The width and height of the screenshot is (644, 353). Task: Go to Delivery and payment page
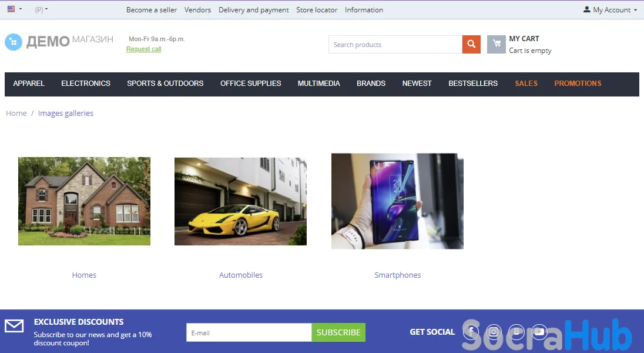click(253, 10)
